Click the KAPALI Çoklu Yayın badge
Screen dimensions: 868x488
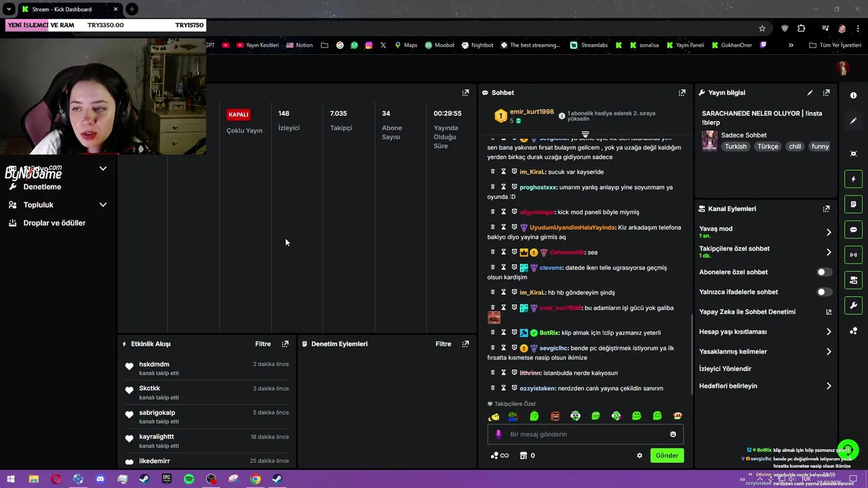click(x=239, y=115)
